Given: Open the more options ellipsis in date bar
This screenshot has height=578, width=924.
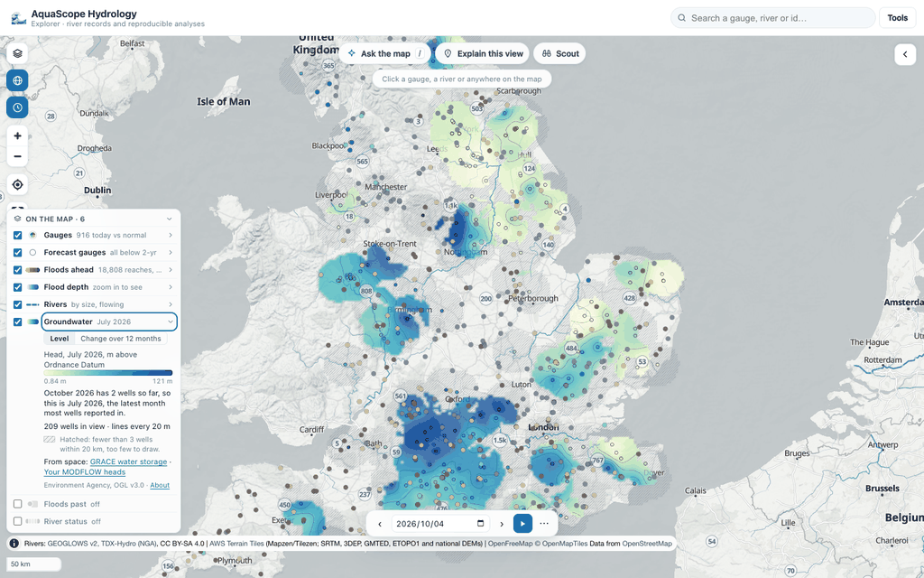Looking at the screenshot, I should (544, 524).
